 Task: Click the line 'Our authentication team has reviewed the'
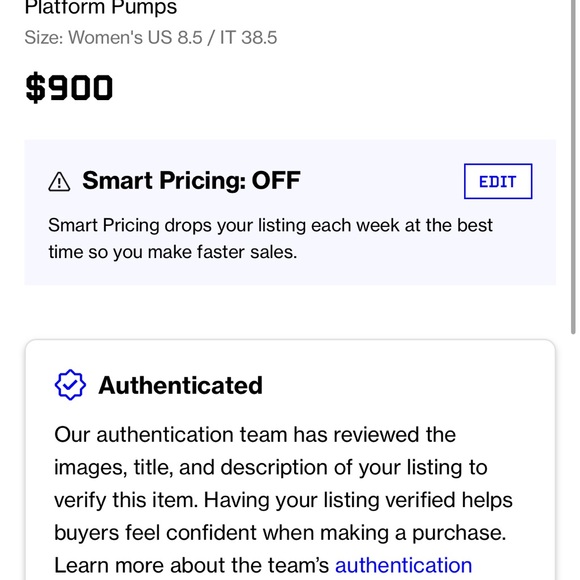pos(255,434)
